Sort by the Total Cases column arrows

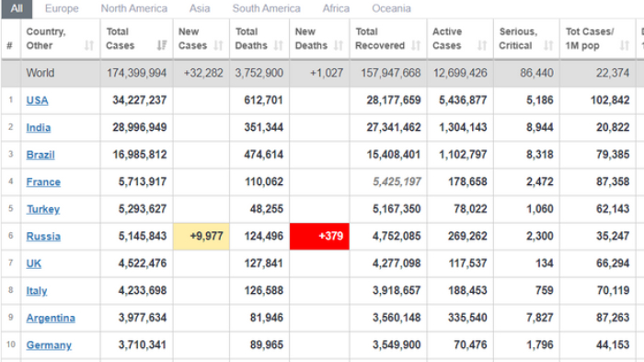click(162, 45)
